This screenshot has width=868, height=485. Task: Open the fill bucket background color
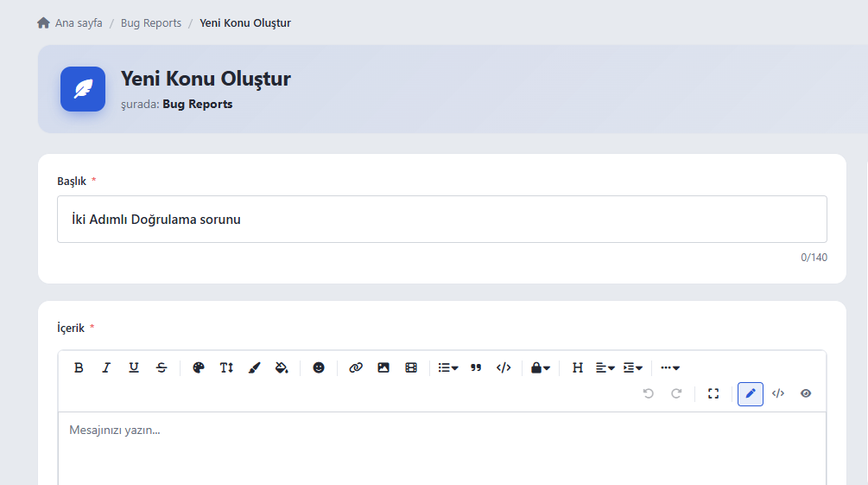point(282,367)
